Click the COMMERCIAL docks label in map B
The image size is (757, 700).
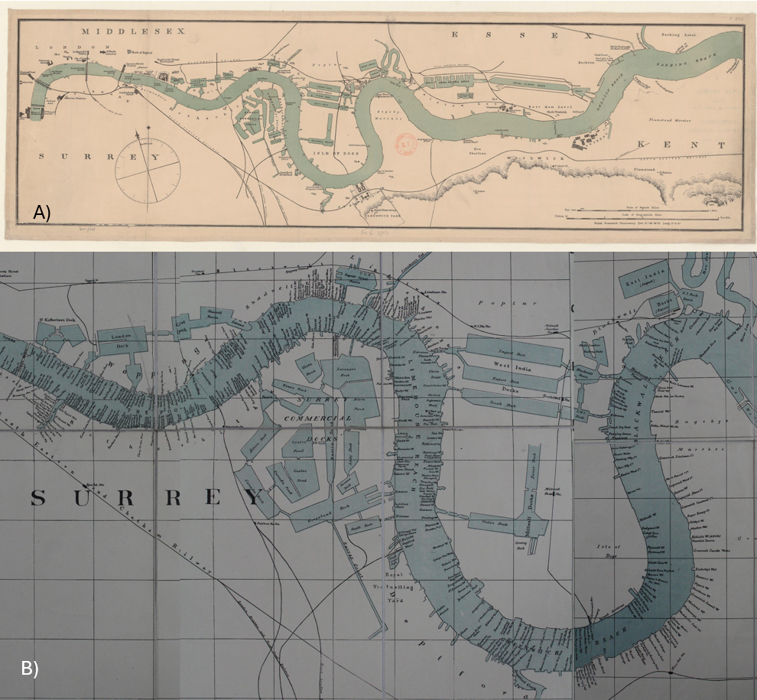(x=317, y=418)
